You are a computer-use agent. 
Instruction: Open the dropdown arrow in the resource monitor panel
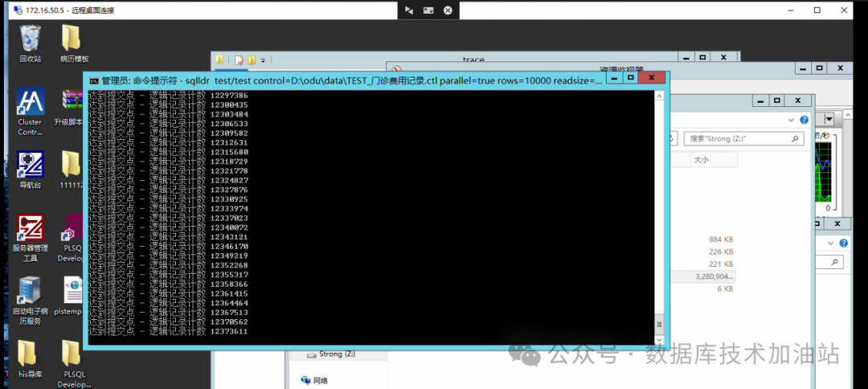829,119
